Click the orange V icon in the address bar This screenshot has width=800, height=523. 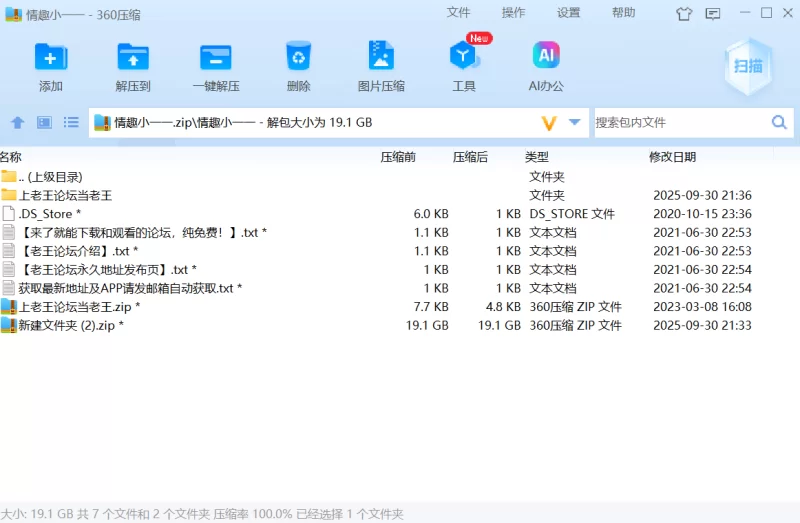[548, 123]
